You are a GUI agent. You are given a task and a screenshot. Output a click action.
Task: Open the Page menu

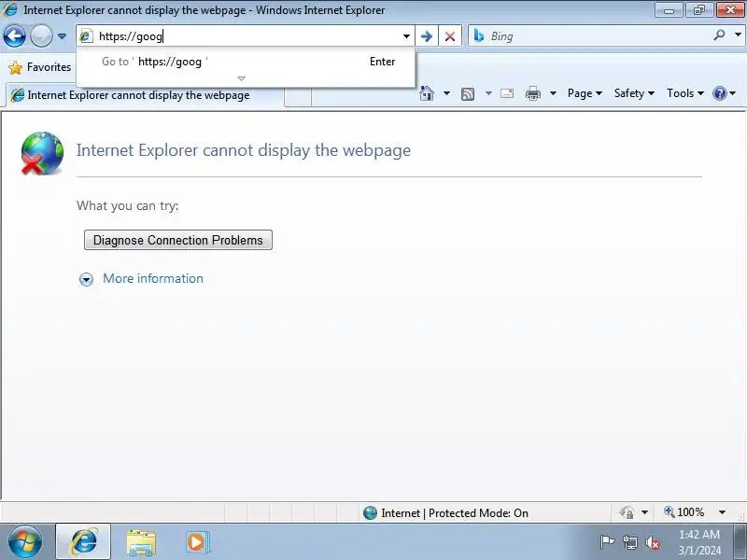pyautogui.click(x=585, y=93)
